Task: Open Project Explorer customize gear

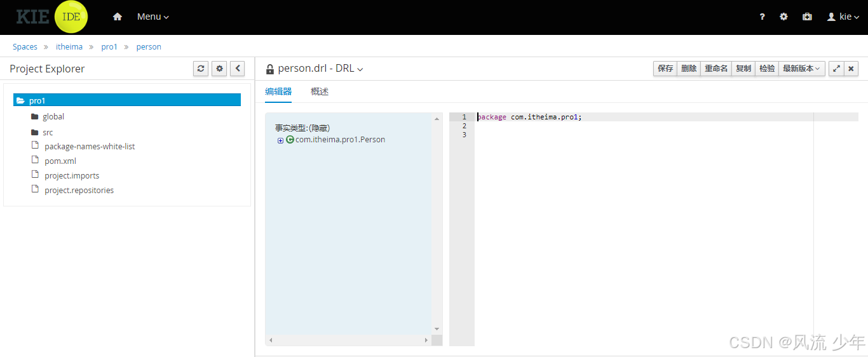Action: click(220, 69)
